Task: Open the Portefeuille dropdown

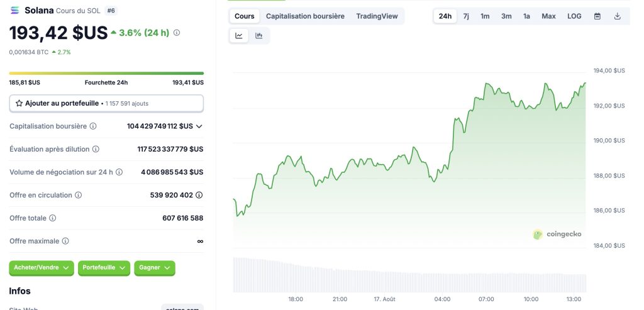Action: click(x=104, y=268)
